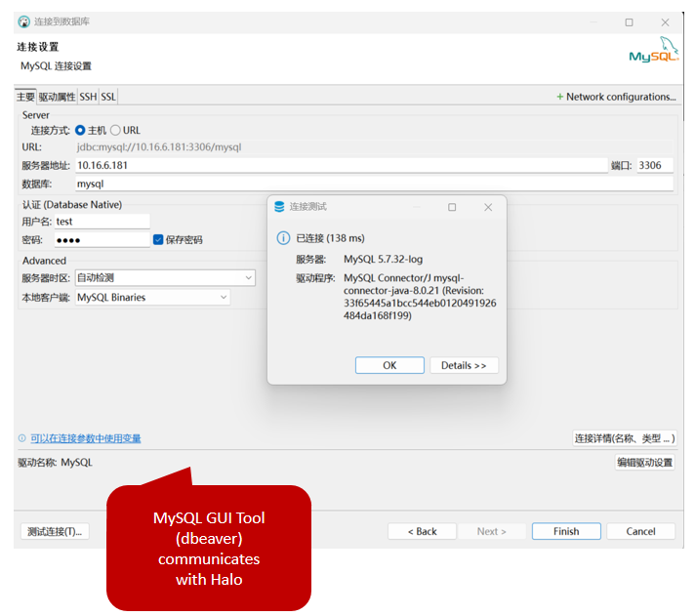Click the 'MySQL 5.7.32-log' server text
The width and height of the screenshot is (695, 616).
click(x=383, y=260)
